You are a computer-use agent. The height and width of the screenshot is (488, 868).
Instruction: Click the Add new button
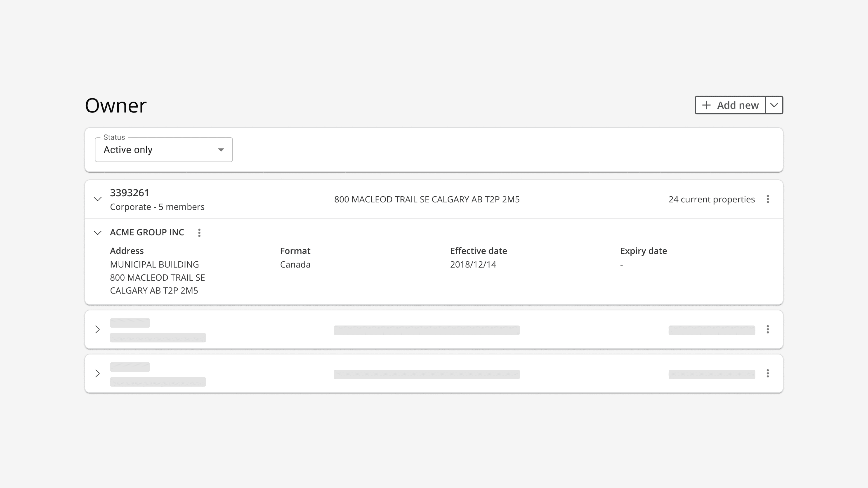pyautogui.click(x=730, y=105)
